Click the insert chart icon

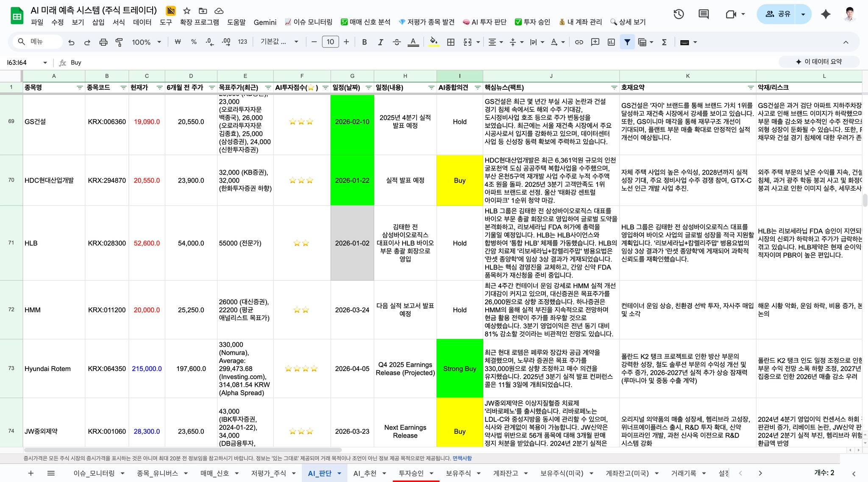(611, 42)
